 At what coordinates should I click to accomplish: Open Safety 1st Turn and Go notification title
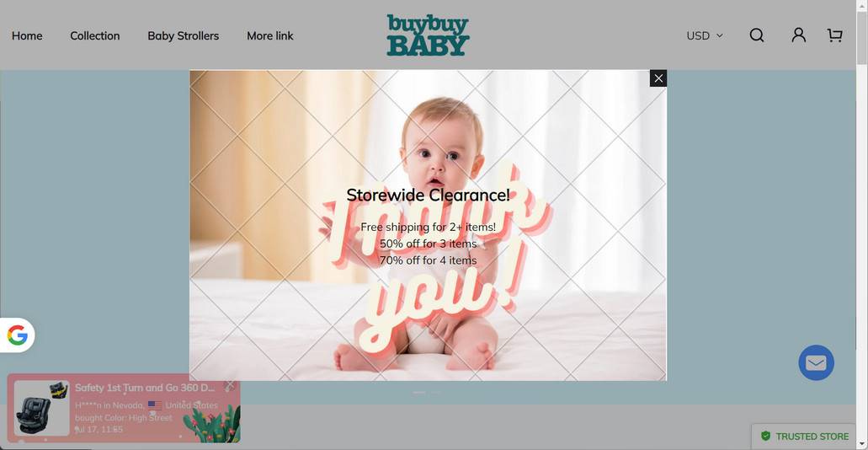click(x=145, y=388)
